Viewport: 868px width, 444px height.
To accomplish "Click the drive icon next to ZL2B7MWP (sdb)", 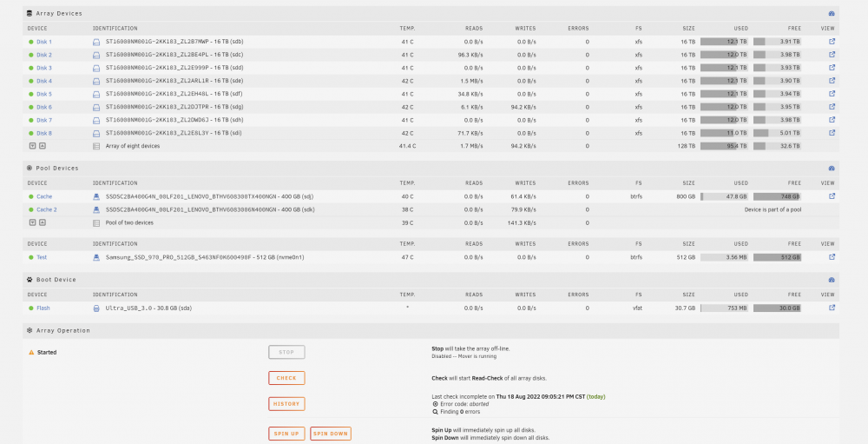I will click(96, 42).
